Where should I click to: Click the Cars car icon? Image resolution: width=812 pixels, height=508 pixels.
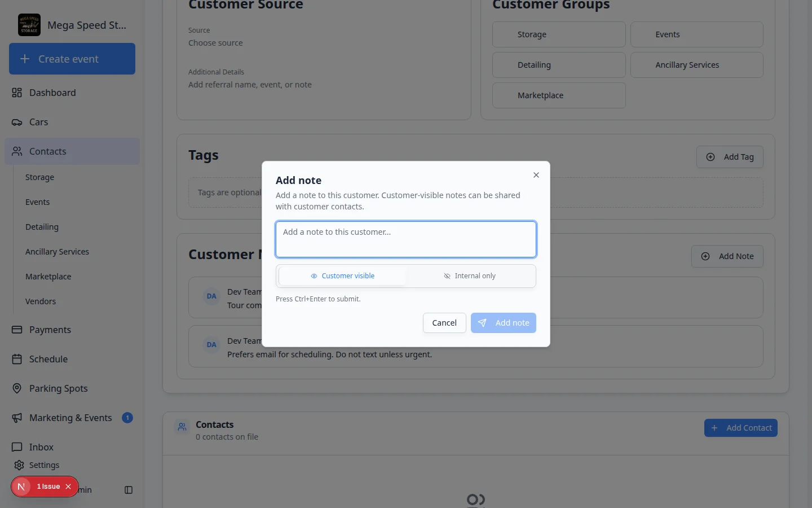[17, 122]
